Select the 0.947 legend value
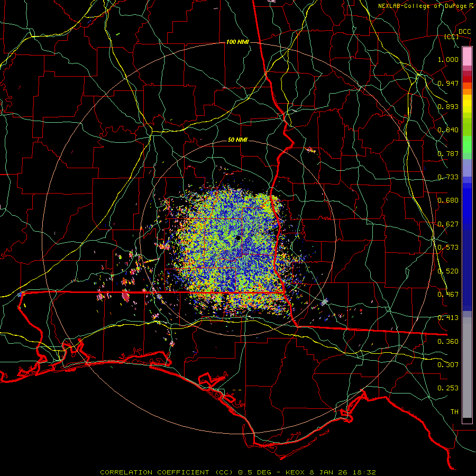Image resolution: width=476 pixels, height=476 pixels. click(448, 83)
